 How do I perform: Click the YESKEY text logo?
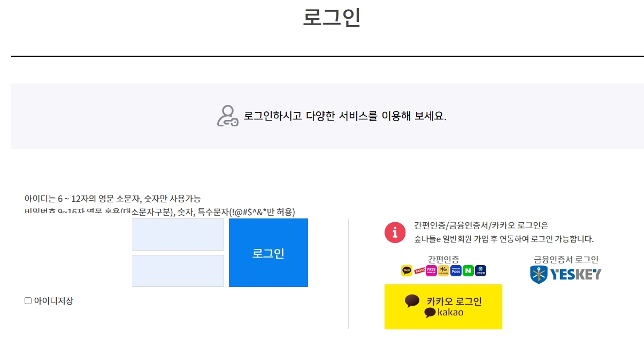(575, 274)
